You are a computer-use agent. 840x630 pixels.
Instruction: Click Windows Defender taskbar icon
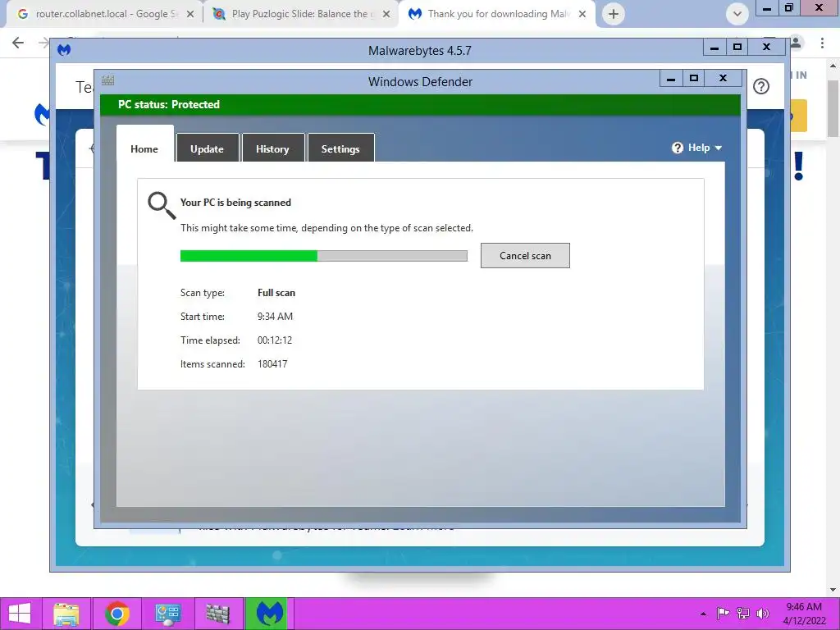(218, 614)
